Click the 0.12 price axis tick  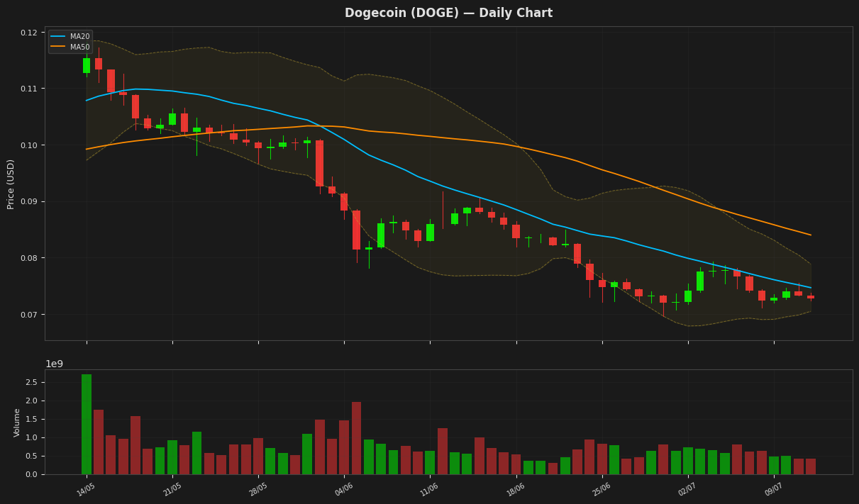pos(29,33)
